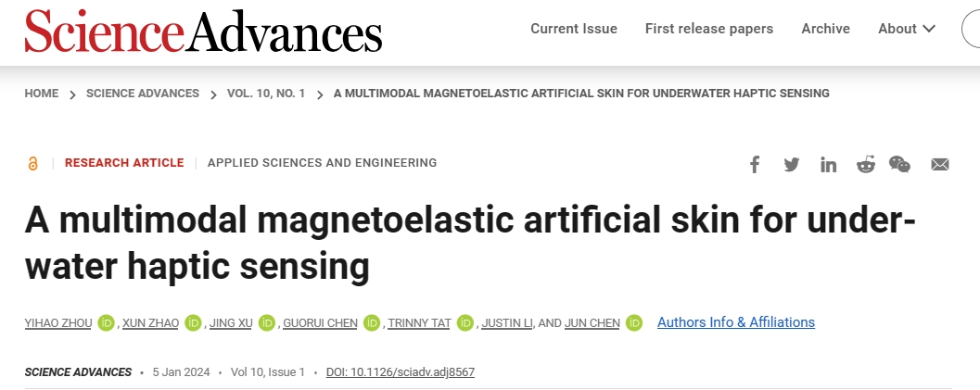
Task: Share on LinkedIn icon
Action: 828,165
